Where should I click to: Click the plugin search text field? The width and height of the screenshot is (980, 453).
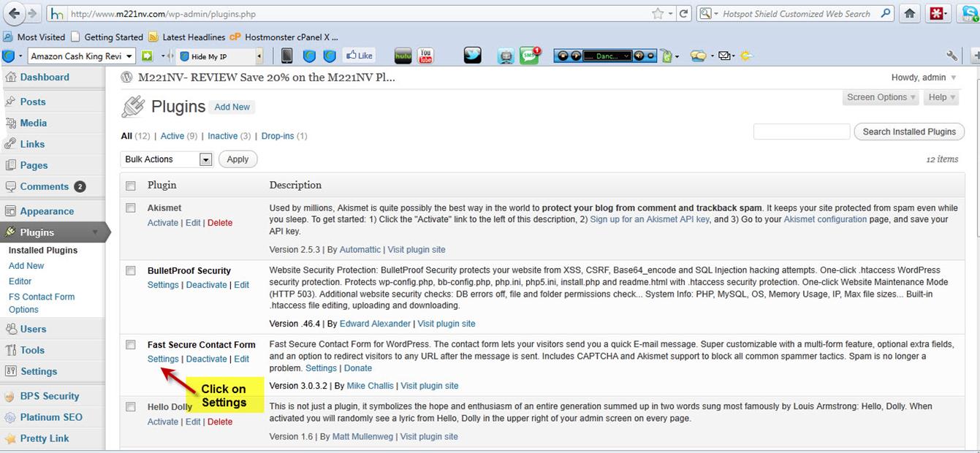(801, 132)
